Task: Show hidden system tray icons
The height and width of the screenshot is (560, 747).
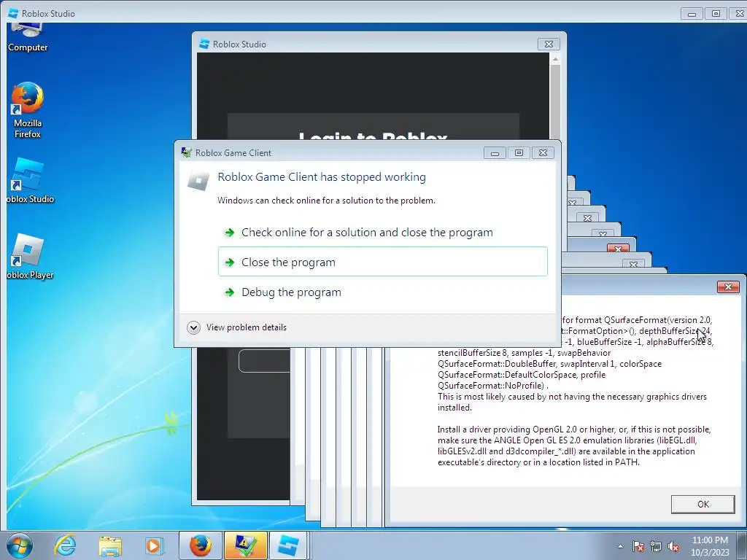Action: pyautogui.click(x=620, y=546)
